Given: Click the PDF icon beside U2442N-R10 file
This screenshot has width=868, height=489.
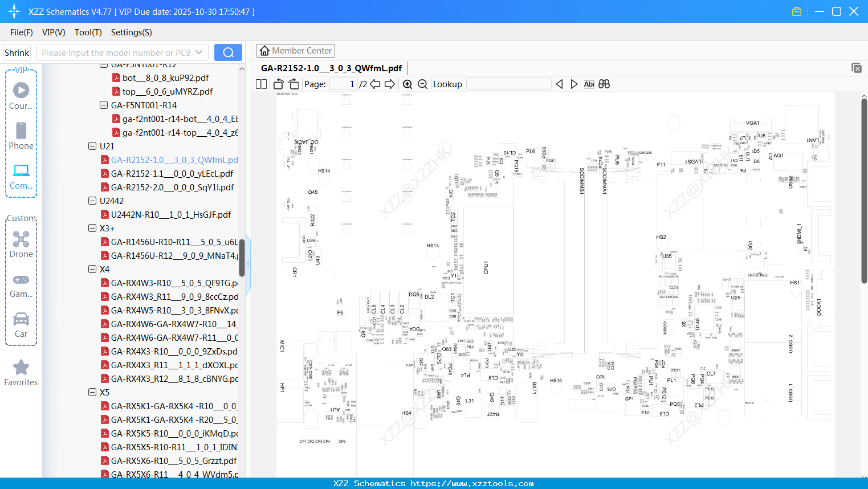Looking at the screenshot, I should pos(105,214).
